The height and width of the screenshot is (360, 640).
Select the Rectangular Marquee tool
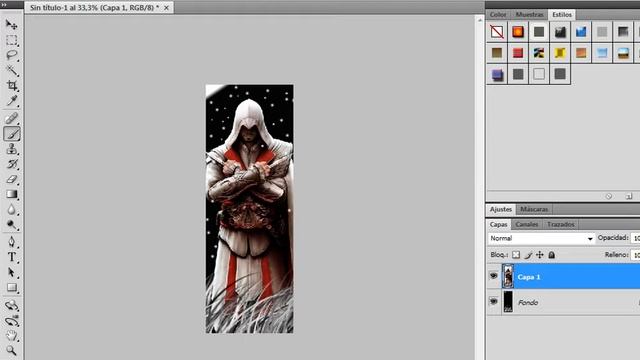(x=11, y=40)
